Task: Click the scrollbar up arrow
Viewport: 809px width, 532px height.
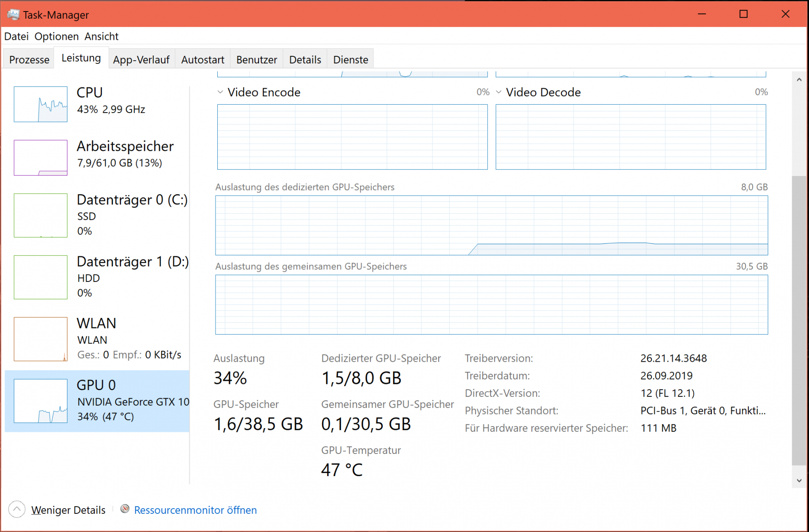Action: coord(799,80)
